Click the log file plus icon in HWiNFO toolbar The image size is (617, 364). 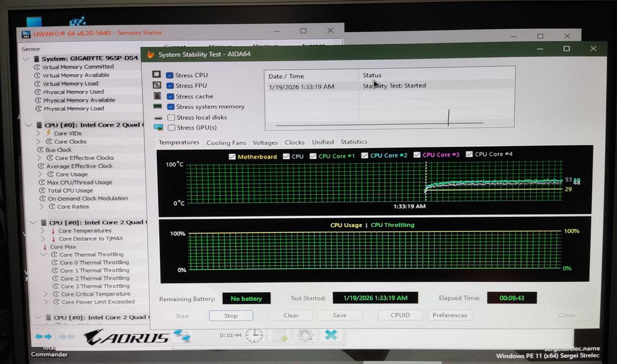(281, 336)
